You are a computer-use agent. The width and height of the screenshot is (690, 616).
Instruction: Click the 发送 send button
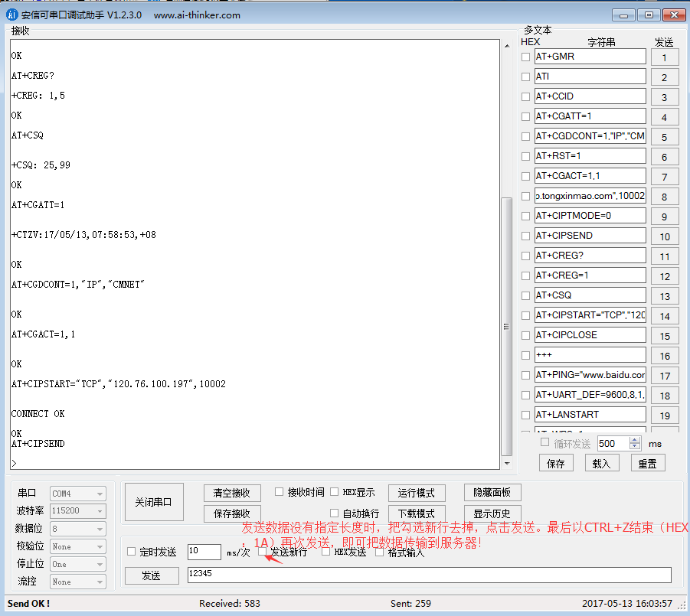(x=152, y=575)
